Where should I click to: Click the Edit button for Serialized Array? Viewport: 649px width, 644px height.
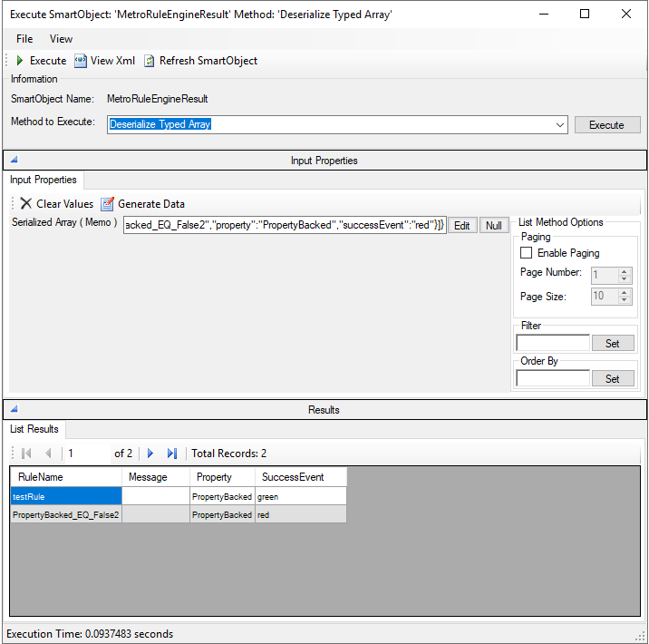pyautogui.click(x=462, y=225)
